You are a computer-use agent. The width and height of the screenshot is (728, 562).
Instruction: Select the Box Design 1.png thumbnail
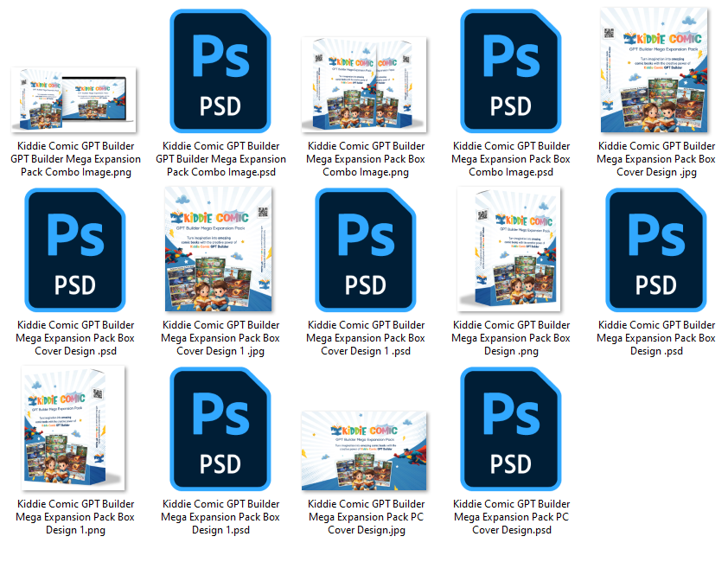point(73,428)
